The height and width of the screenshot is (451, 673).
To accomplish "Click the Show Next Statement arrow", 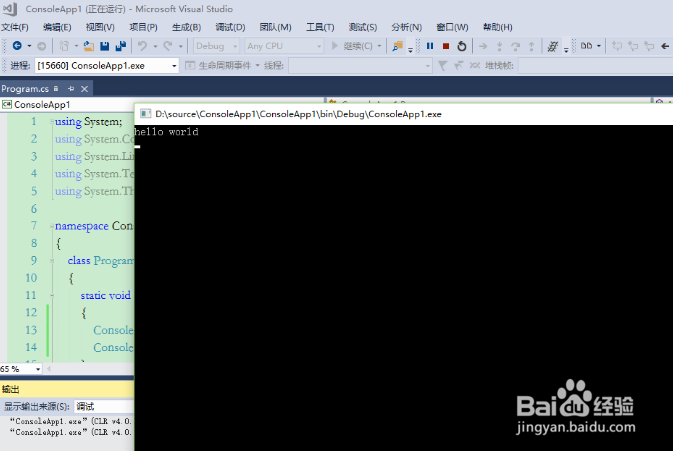I will click(x=483, y=46).
